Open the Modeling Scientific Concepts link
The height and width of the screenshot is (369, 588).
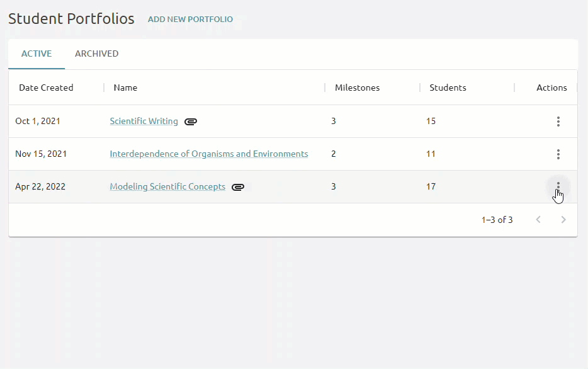click(167, 186)
